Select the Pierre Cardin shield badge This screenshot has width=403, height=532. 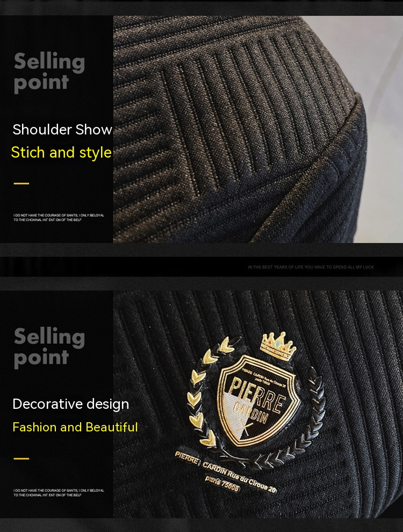[258, 401]
